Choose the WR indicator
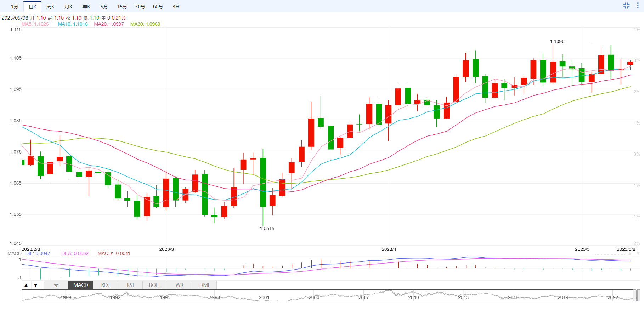644x312 pixels. click(180, 285)
